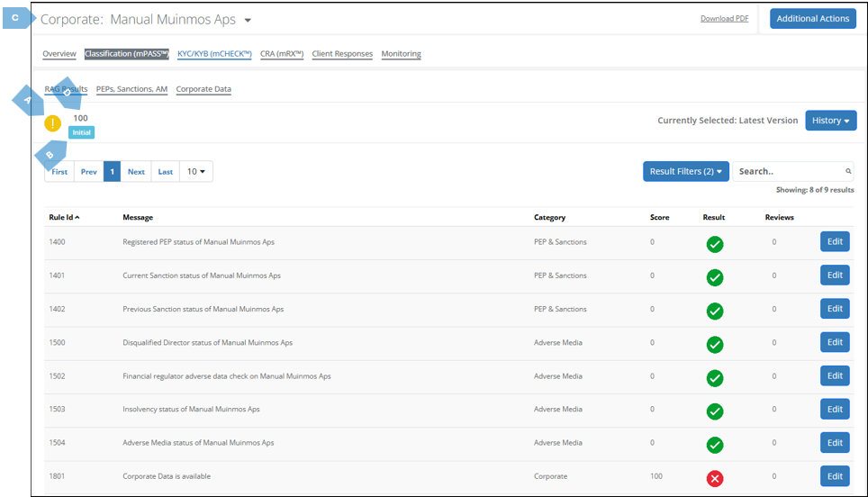Click the search magnifier icon
Viewport: 868px width, 497px height.
847,171
